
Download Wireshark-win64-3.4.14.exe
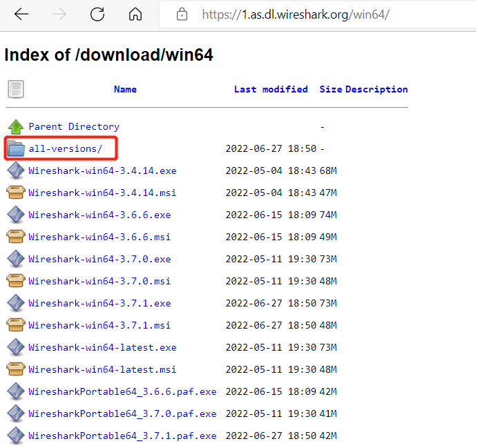[x=102, y=171]
